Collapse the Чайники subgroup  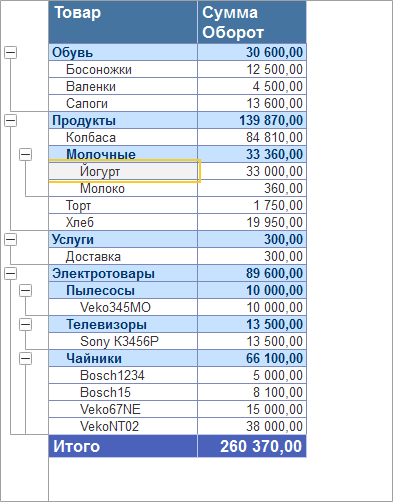(25, 359)
